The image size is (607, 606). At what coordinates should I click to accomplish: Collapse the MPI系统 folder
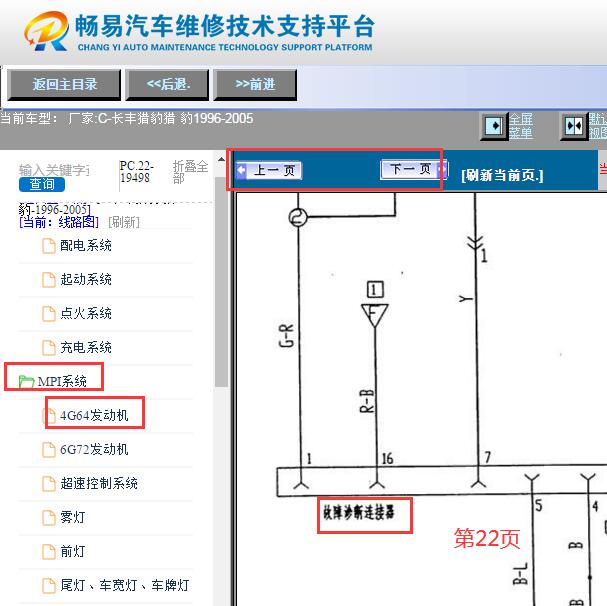click(x=62, y=381)
